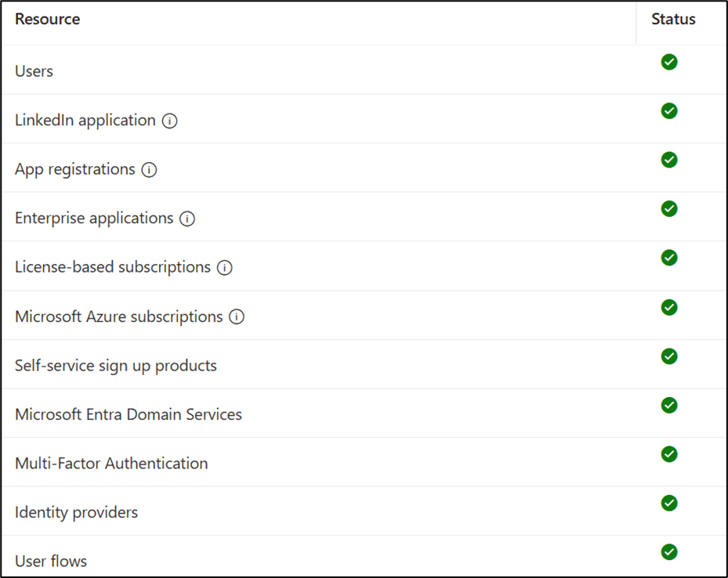Viewport: 728px width, 578px height.
Task: Show info for License-based subscriptions
Action: (x=224, y=268)
